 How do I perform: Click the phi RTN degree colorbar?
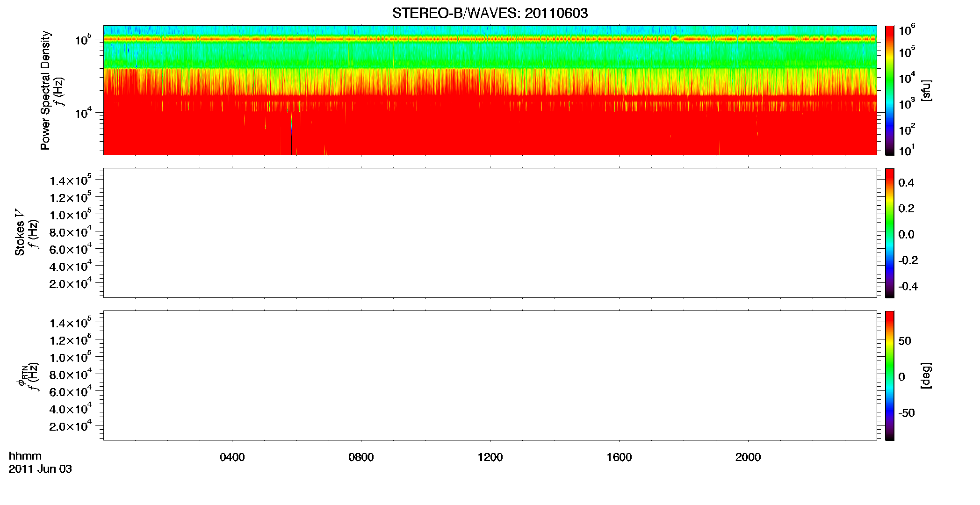click(889, 375)
